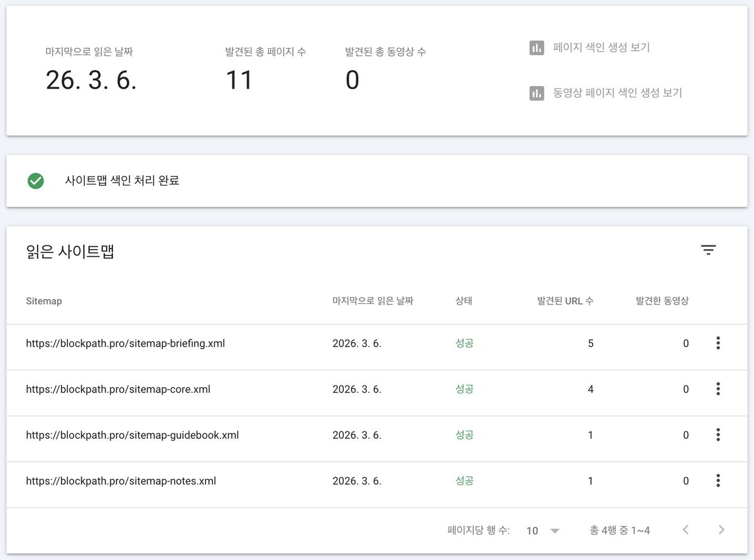The height and width of the screenshot is (560, 754).
Task: Click 발견된 URL 수 column header
Action: [x=565, y=301]
